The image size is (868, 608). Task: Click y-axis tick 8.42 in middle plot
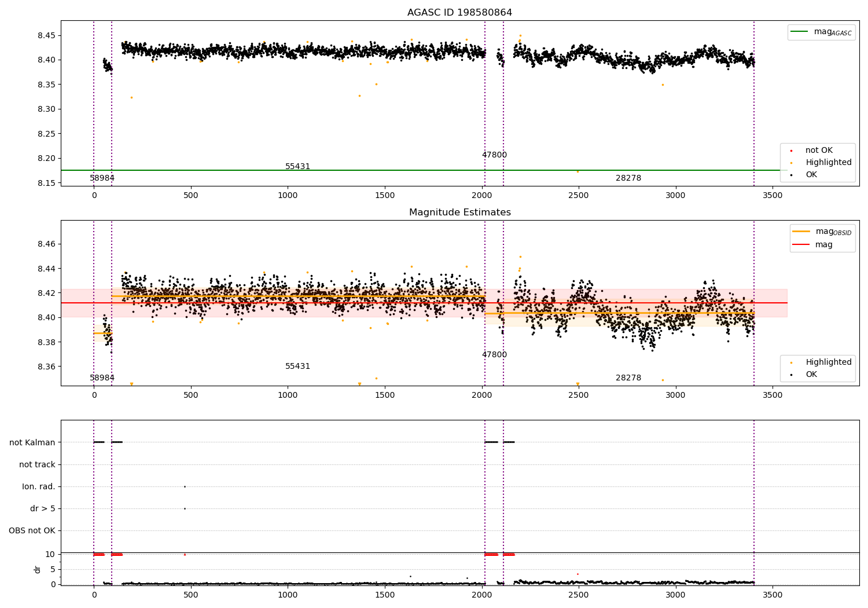(x=47, y=293)
